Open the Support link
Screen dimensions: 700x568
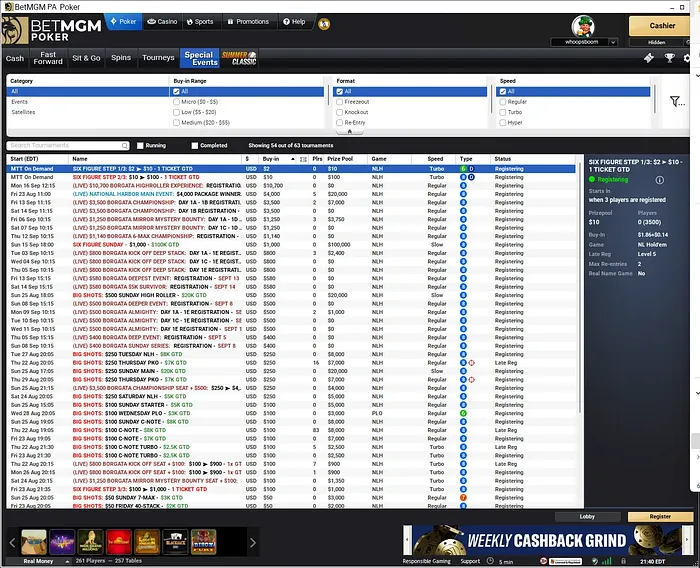[x=470, y=561]
